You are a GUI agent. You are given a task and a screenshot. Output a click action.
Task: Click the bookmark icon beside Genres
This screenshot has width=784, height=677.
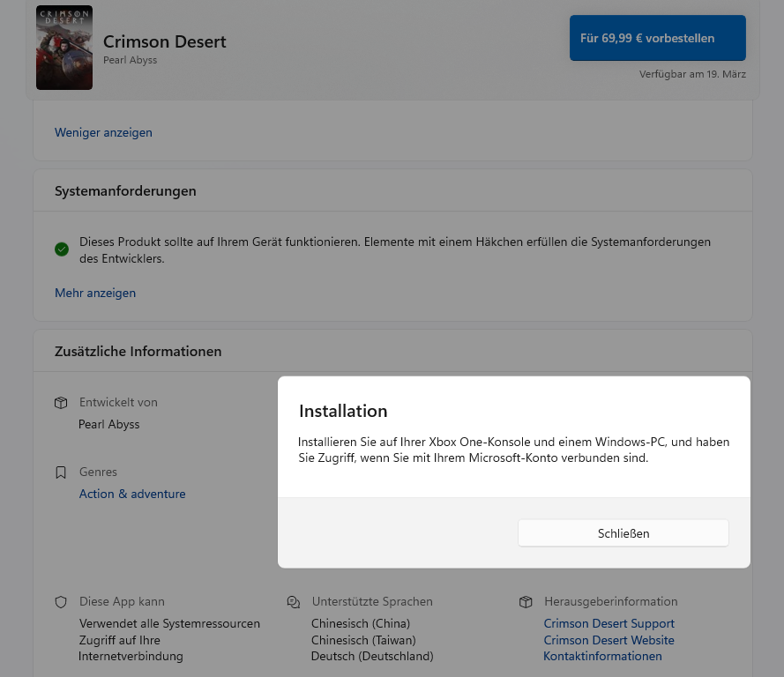(61, 472)
